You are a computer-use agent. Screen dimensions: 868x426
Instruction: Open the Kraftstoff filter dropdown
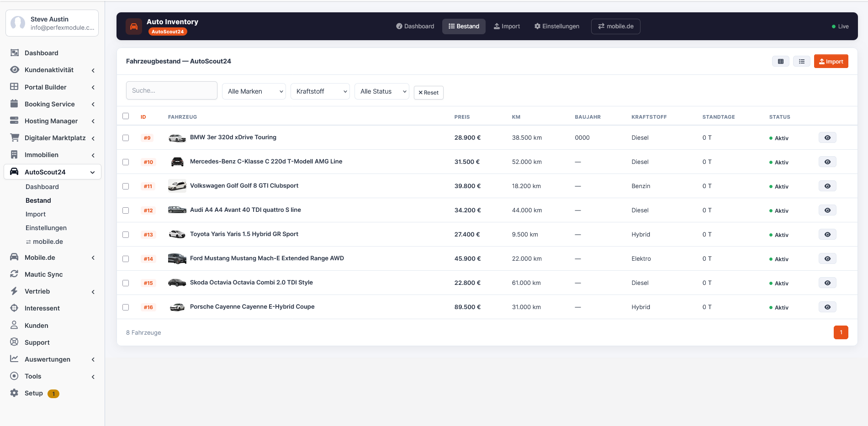coord(320,91)
